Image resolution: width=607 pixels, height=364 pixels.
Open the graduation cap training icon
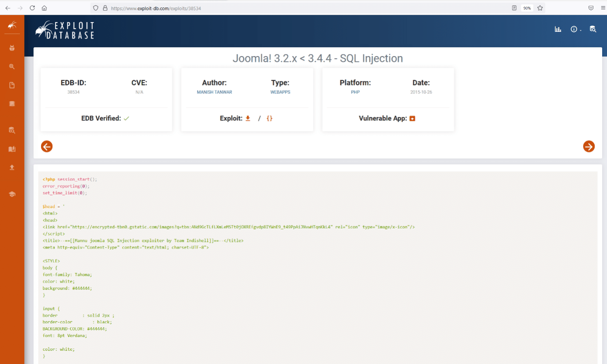pyautogui.click(x=12, y=194)
